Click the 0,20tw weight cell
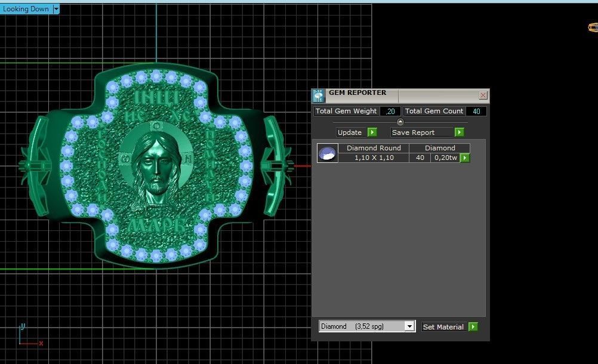 pos(445,158)
